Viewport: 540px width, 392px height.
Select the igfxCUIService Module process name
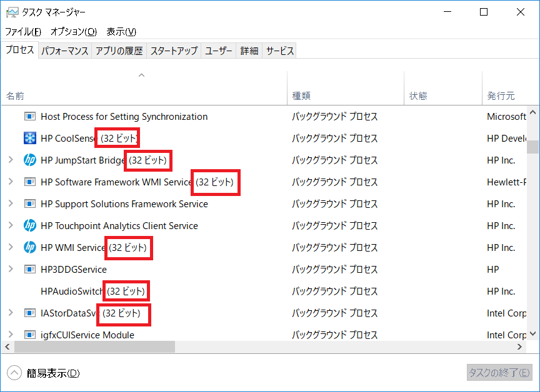coord(87,335)
